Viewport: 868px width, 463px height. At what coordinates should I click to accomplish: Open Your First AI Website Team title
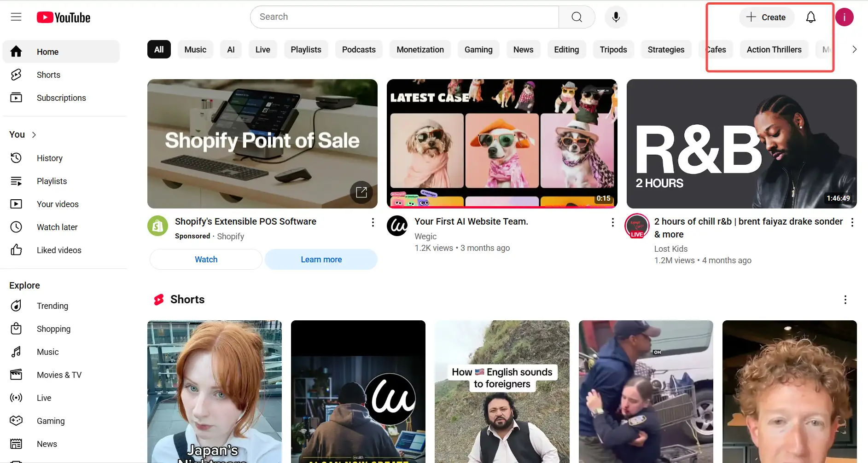471,221
